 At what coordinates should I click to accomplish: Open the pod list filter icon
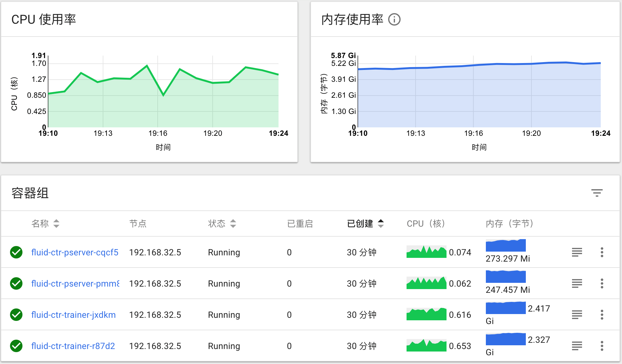[597, 193]
